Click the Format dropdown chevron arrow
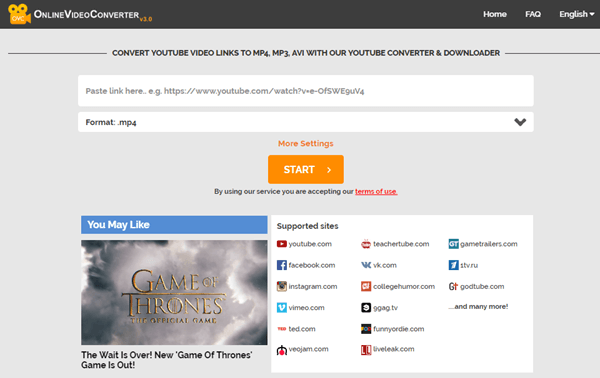Viewport: 600px width, 378px height. (x=520, y=122)
